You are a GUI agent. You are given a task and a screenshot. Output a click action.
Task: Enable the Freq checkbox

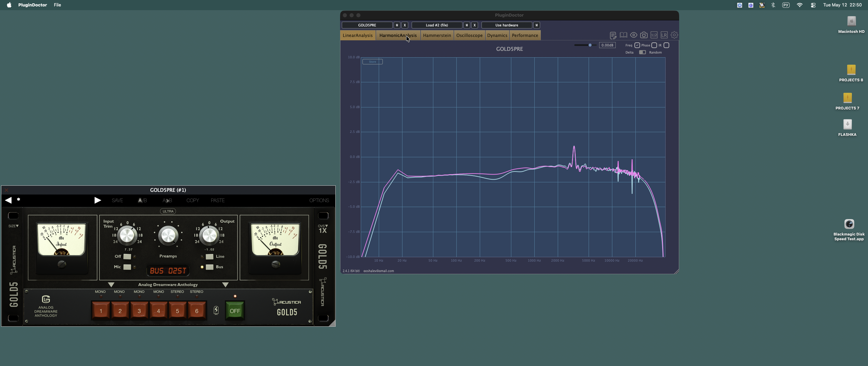637,45
